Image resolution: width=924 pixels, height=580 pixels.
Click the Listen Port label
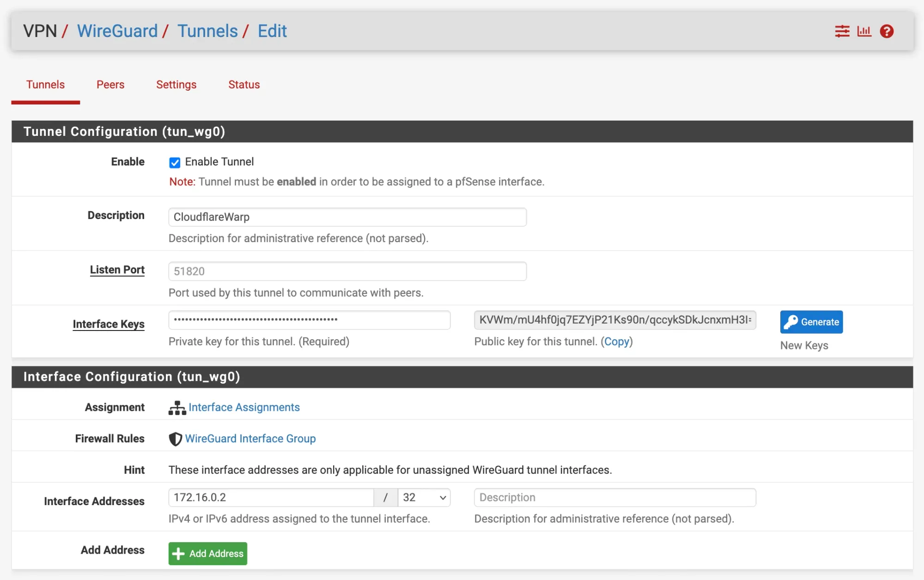117,270
